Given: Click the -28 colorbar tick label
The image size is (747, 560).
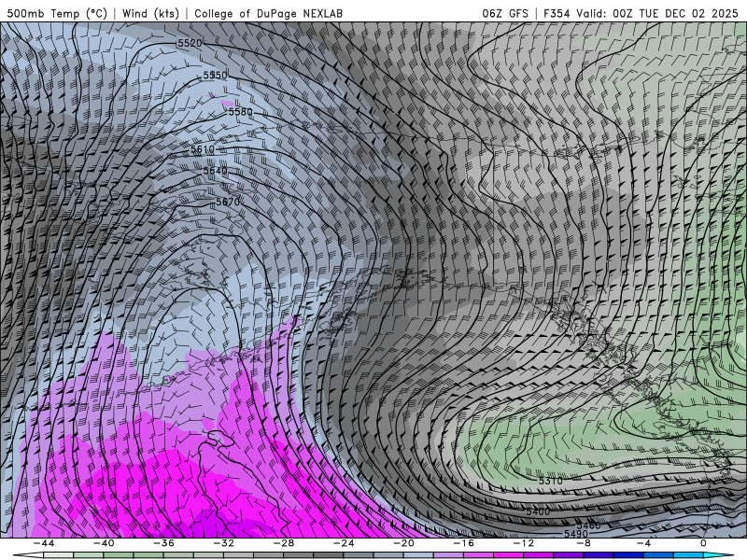Looking at the screenshot, I should pyautogui.click(x=284, y=543).
